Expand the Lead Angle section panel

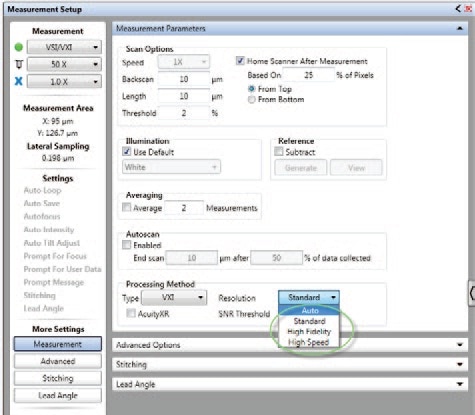coord(290,384)
